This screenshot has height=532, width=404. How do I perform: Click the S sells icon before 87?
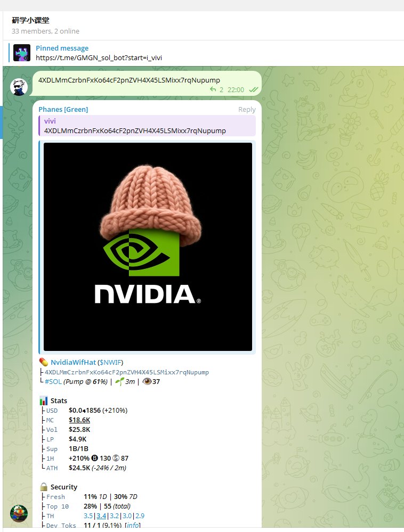(116, 459)
